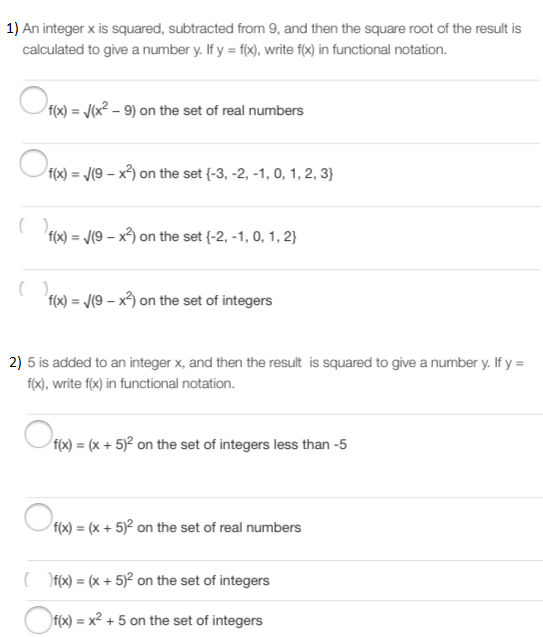The height and width of the screenshot is (637, 543).
Task: Select radio for √(x² – 9) on real numbers
Action: click(x=34, y=100)
